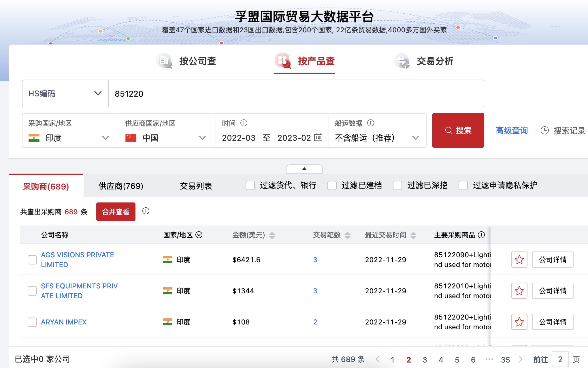This screenshot has width=588, height=368.
Task: Star ARYAN IMPEX as favorite
Action: [519, 322]
